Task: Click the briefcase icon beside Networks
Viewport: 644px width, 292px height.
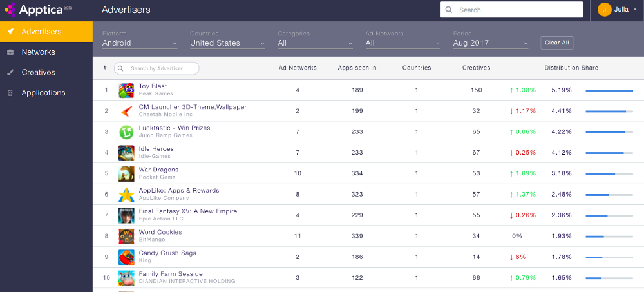Action: pos(10,52)
